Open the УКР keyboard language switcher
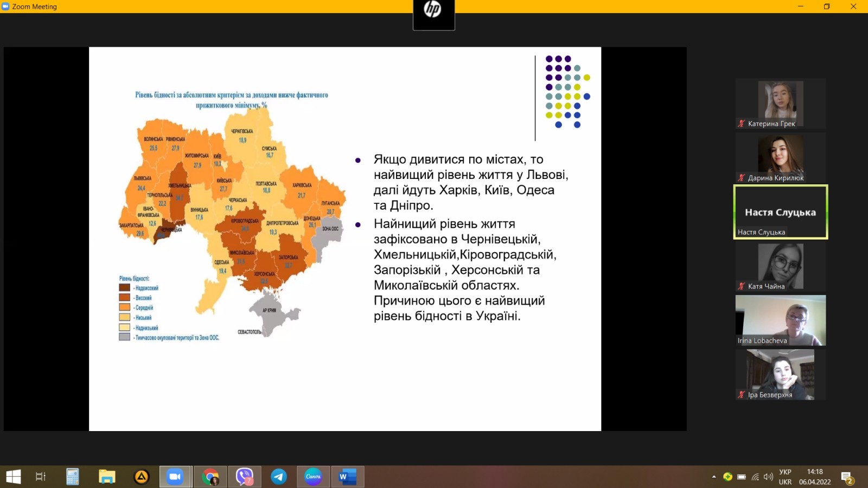The width and height of the screenshot is (868, 488). 785,477
